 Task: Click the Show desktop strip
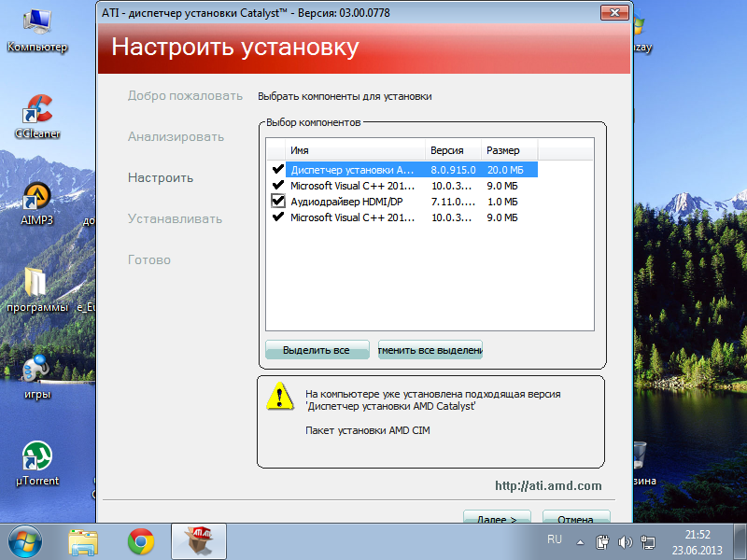click(740, 542)
